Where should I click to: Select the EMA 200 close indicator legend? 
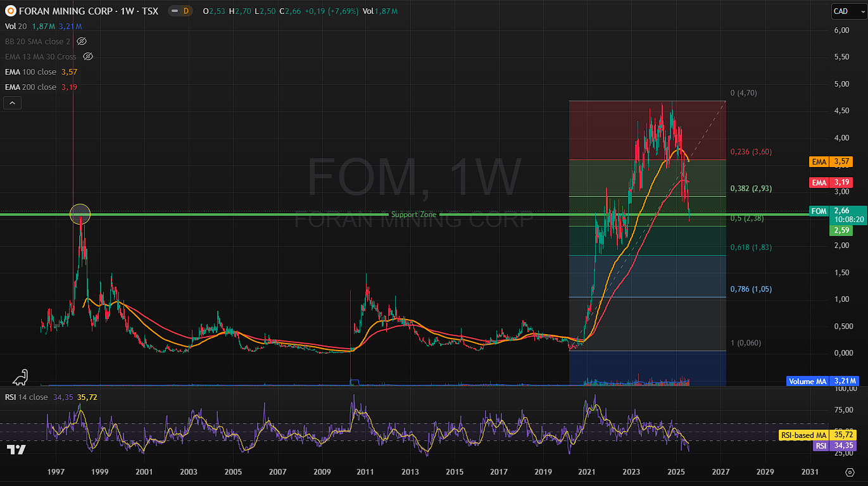click(x=30, y=87)
